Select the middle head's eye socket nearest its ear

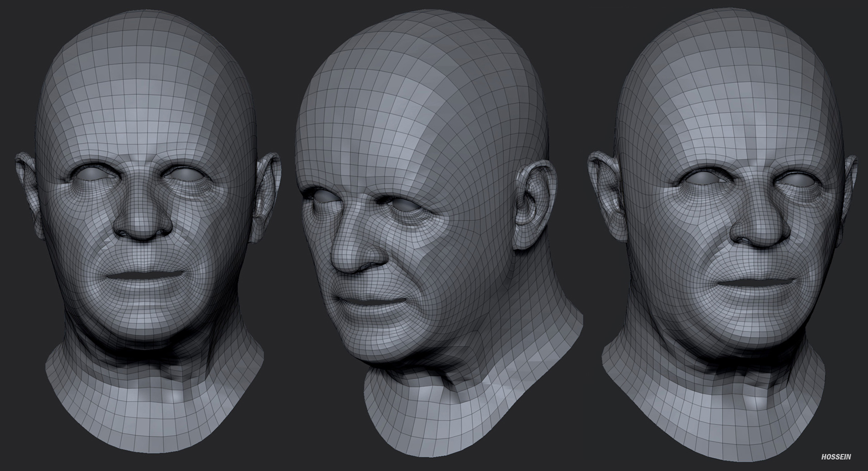pyautogui.click(x=403, y=203)
